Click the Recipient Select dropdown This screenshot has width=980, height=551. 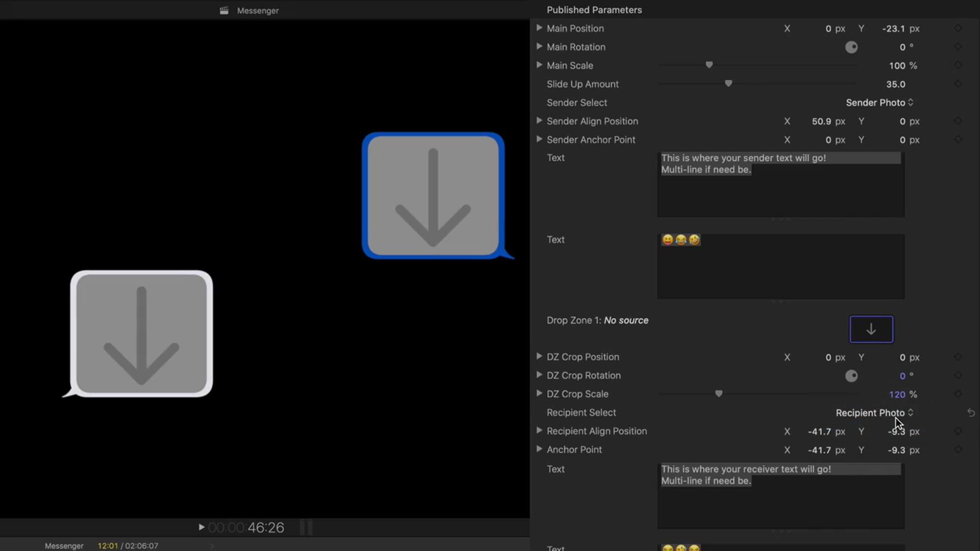coord(872,412)
